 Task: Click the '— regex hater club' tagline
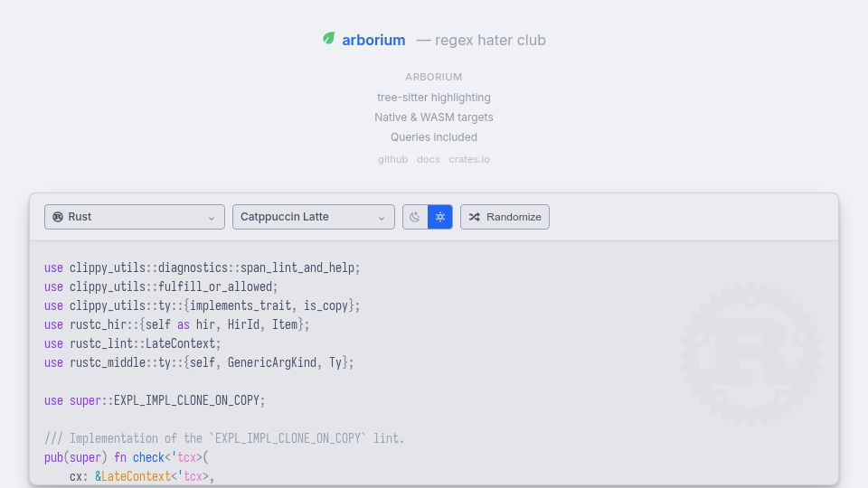[x=481, y=40]
